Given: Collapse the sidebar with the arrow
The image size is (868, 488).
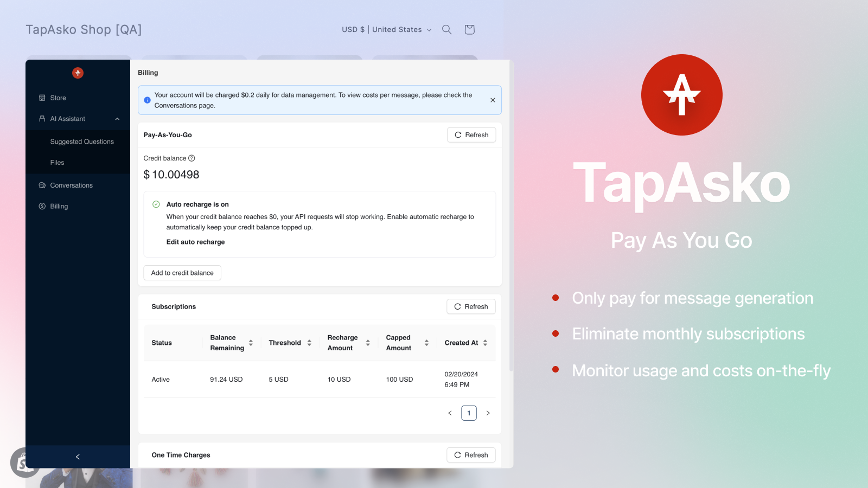Looking at the screenshot, I should (78, 457).
